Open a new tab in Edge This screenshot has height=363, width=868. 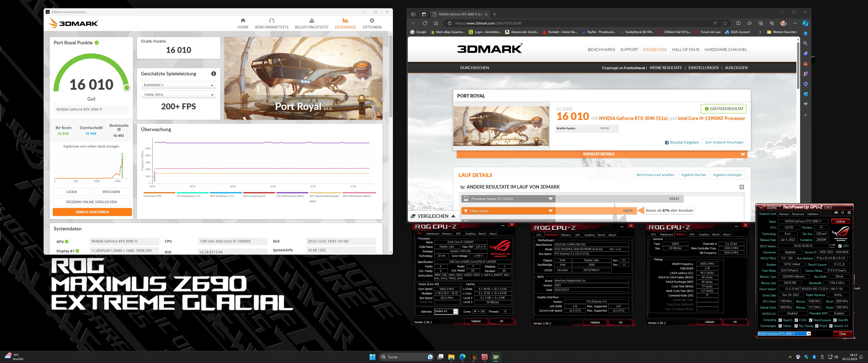click(495, 14)
